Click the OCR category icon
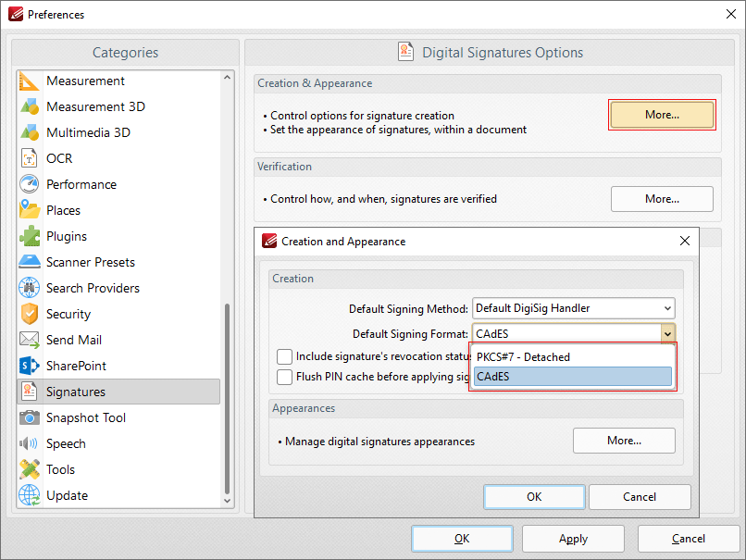This screenshot has height=560, width=746. click(x=29, y=158)
